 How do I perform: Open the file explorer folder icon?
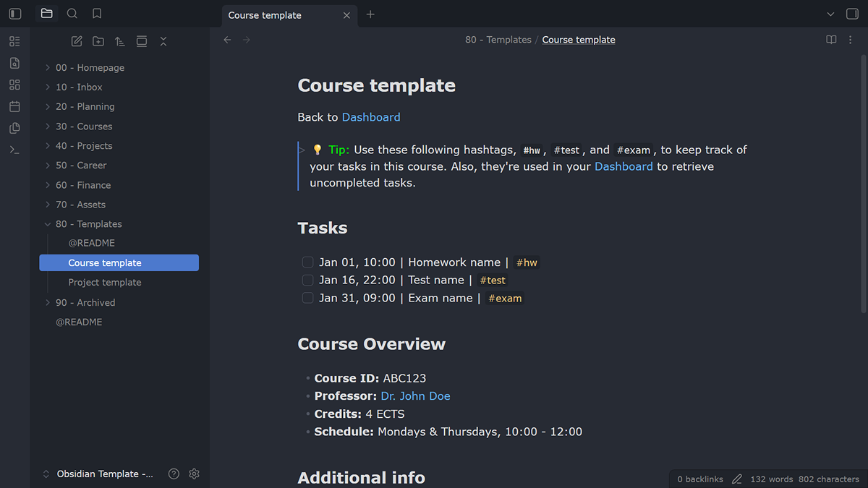point(47,14)
